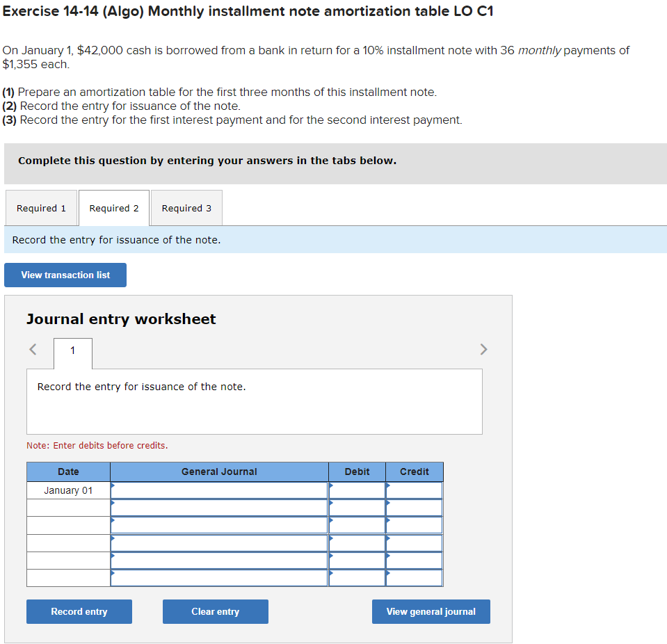This screenshot has width=667, height=644.
Task: Open the account dropdown in the second journal row
Action: [x=113, y=507]
